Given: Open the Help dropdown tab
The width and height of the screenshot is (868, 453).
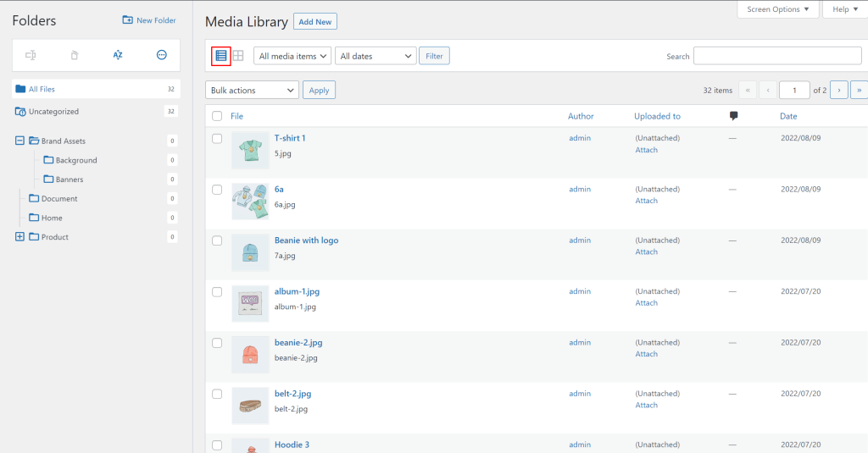Looking at the screenshot, I should (x=845, y=9).
